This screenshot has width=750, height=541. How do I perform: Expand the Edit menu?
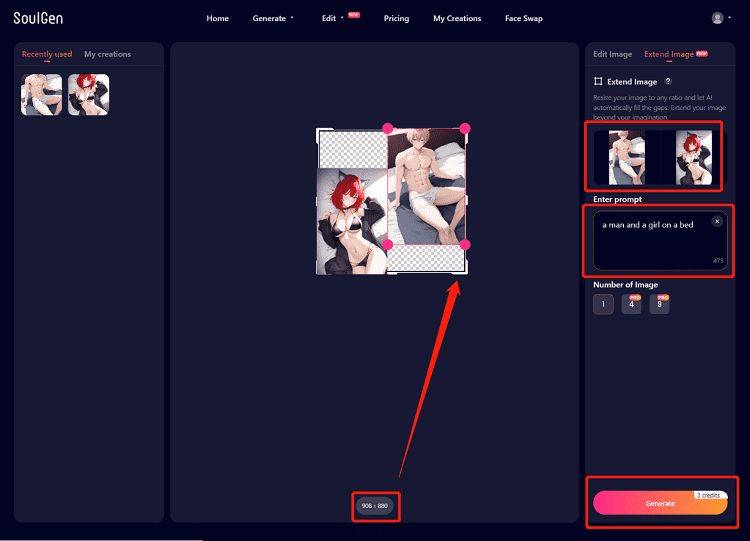(332, 18)
